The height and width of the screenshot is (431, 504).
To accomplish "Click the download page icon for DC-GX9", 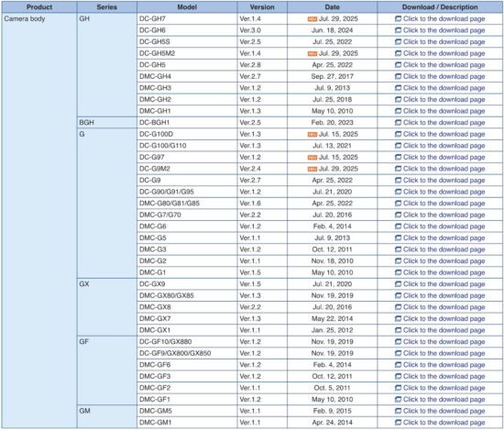I will pyautogui.click(x=398, y=284).
